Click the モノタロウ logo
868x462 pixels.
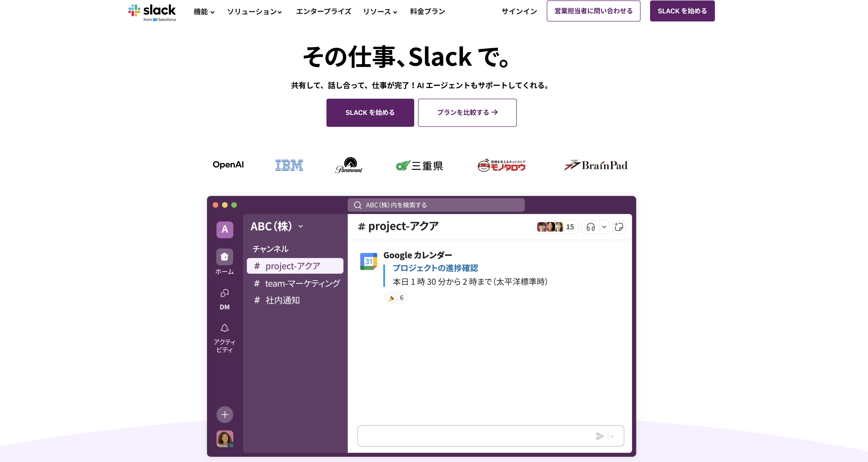coord(501,165)
